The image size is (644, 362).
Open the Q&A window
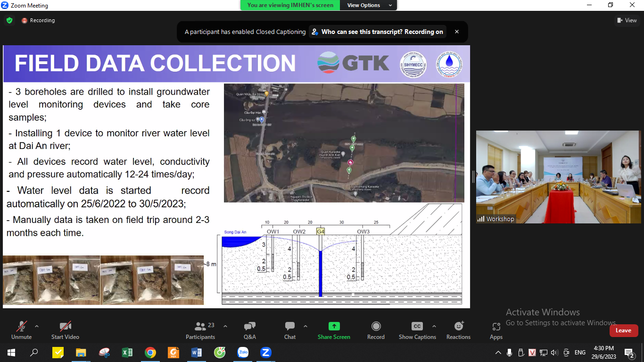pos(249,330)
